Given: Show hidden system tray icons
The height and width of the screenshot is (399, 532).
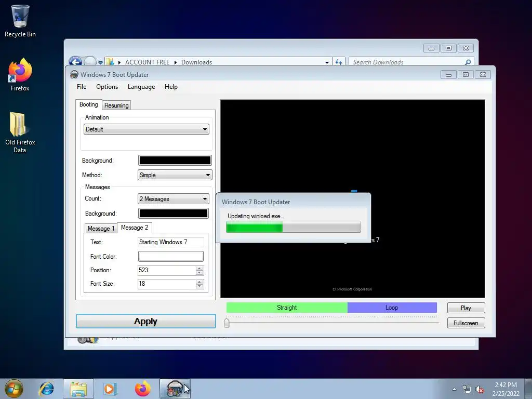Looking at the screenshot, I should click(454, 389).
